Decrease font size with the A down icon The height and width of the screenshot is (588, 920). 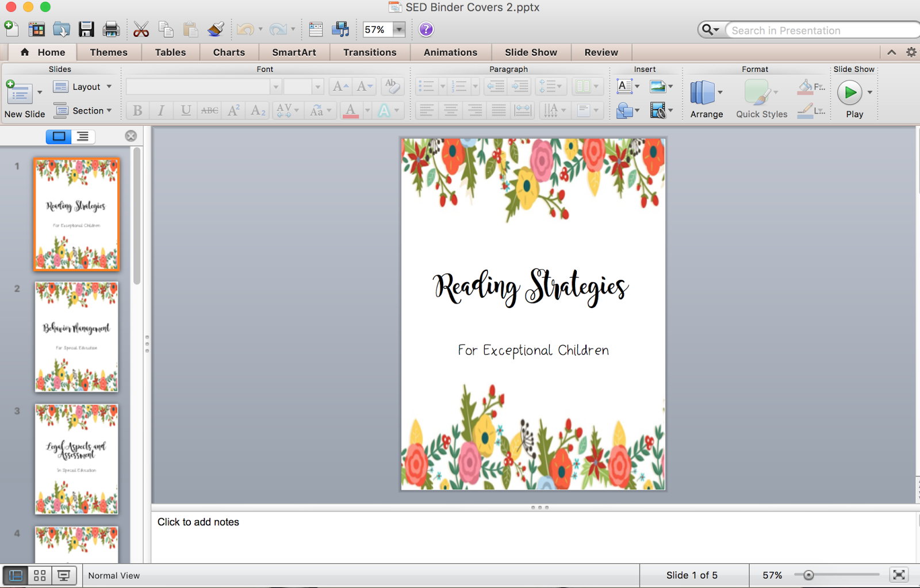click(x=365, y=86)
